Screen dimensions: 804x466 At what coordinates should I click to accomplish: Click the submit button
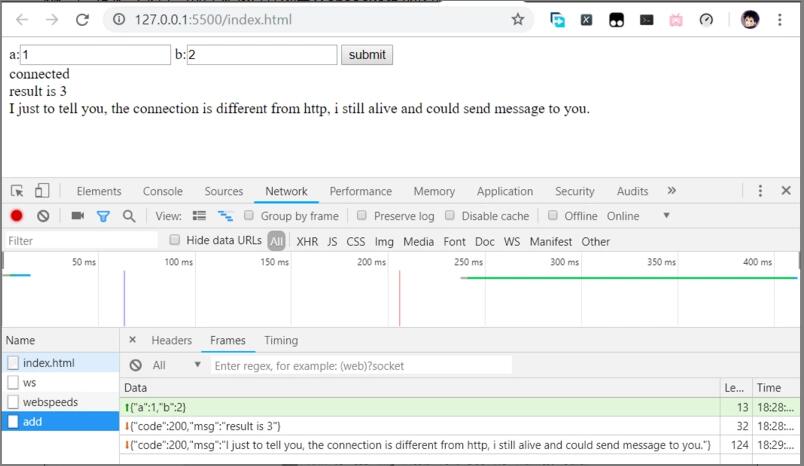pos(367,55)
